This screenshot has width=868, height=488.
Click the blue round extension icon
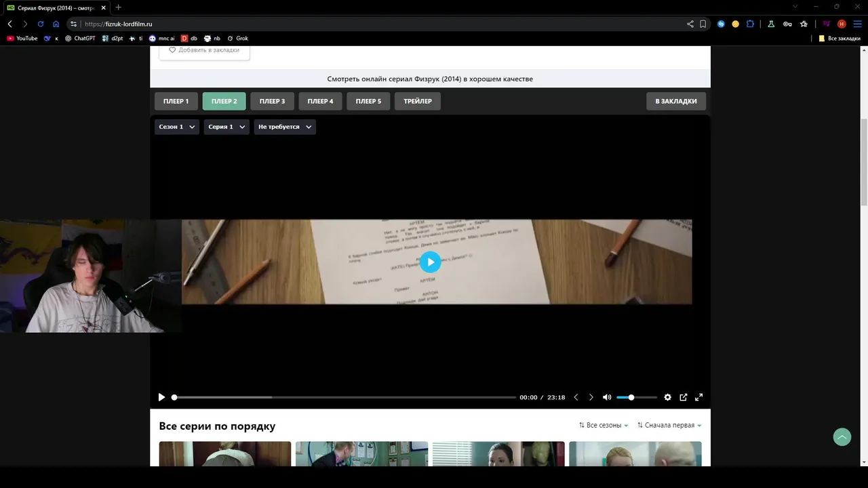[x=722, y=24]
